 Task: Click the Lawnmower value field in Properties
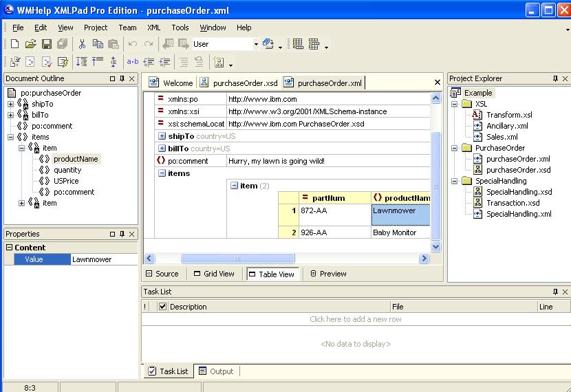(104, 259)
